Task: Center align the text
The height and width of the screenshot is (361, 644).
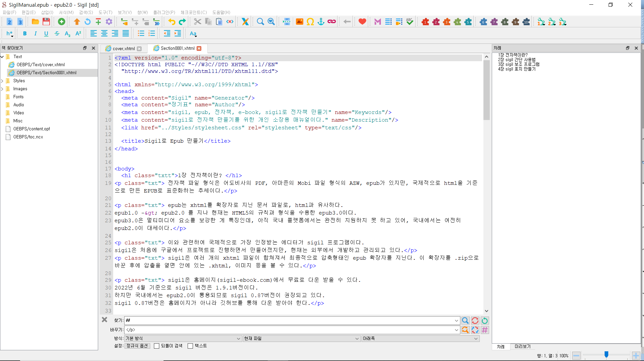Action: (104, 33)
